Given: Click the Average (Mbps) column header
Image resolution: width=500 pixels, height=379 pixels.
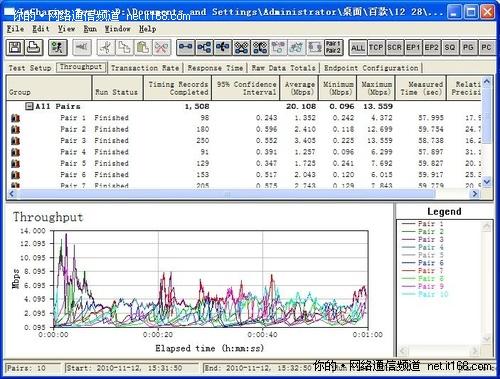Looking at the screenshot, I should (299, 88).
